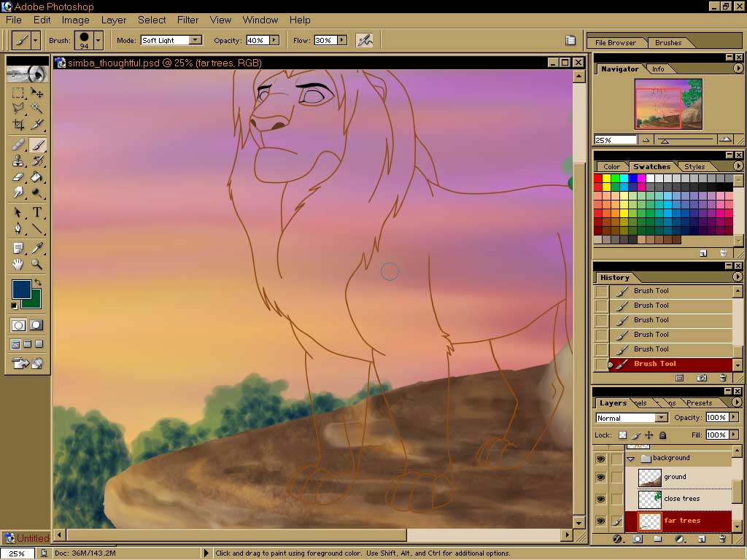Select the Rectangular Marquee tool
The image size is (747, 560).
tap(18, 93)
